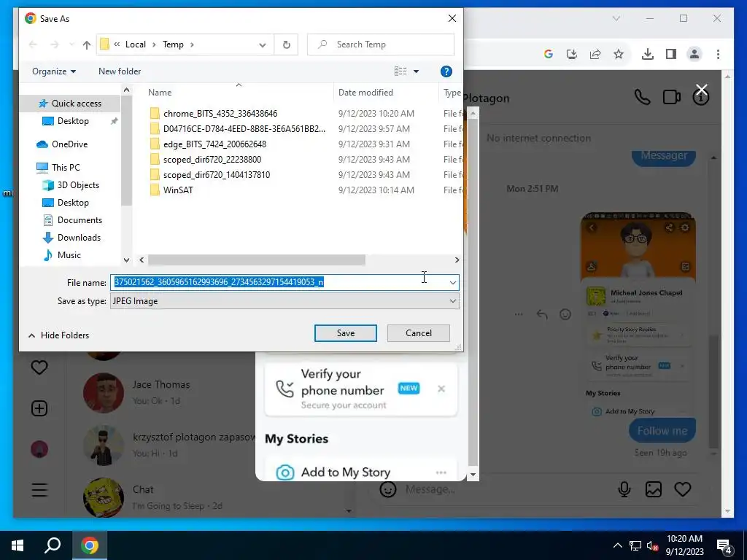Click the New folder button

coord(120,71)
